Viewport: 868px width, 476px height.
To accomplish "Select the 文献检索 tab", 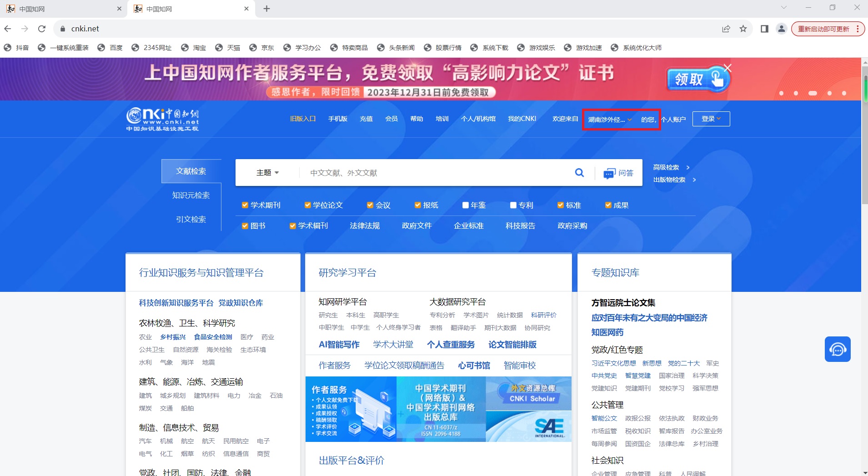I will (191, 171).
